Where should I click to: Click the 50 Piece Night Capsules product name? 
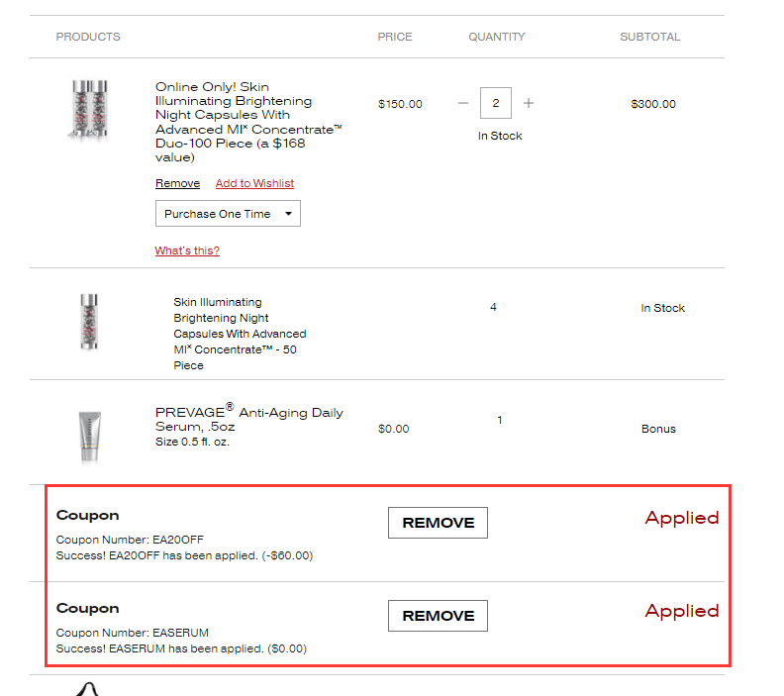pyautogui.click(x=240, y=334)
